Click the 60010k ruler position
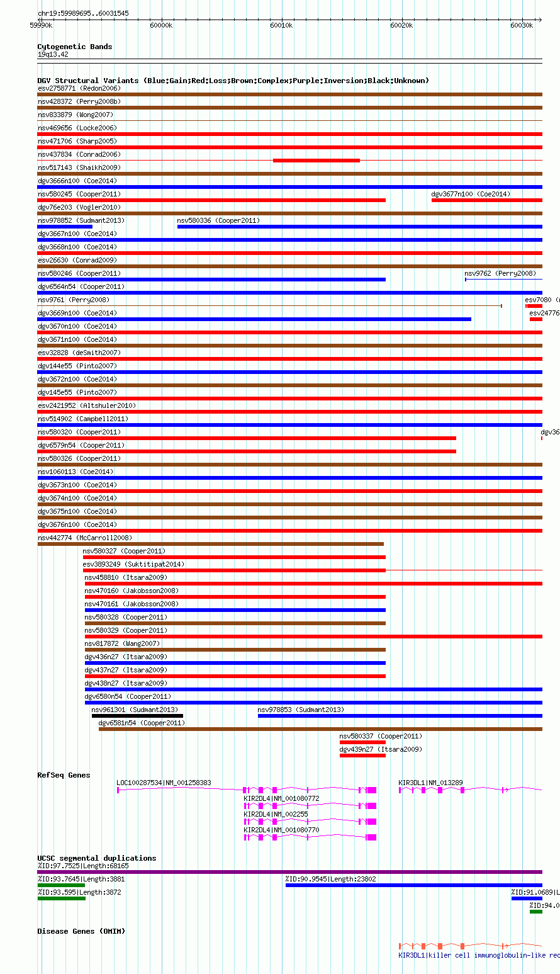The image size is (560, 974). coord(281,25)
